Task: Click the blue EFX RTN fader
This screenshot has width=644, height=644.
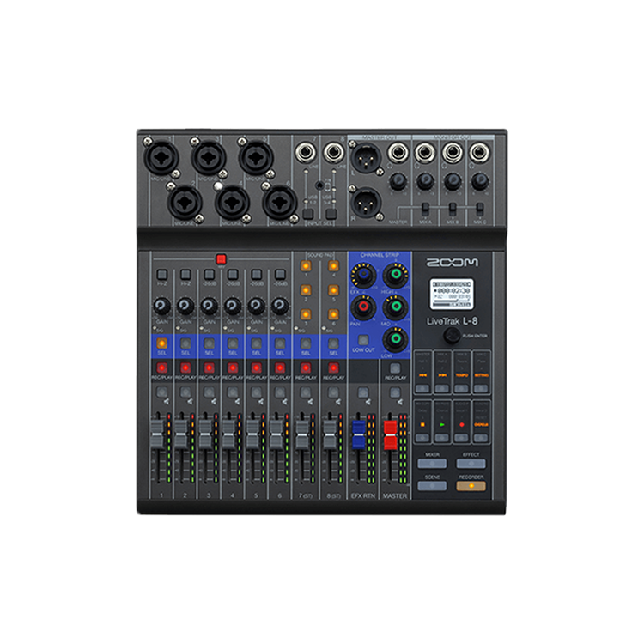Action: click(x=359, y=434)
